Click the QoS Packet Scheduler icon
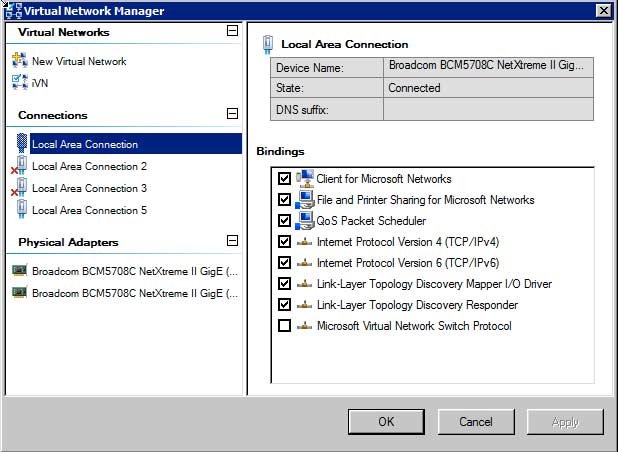The width and height of the screenshot is (618, 452). (x=305, y=221)
